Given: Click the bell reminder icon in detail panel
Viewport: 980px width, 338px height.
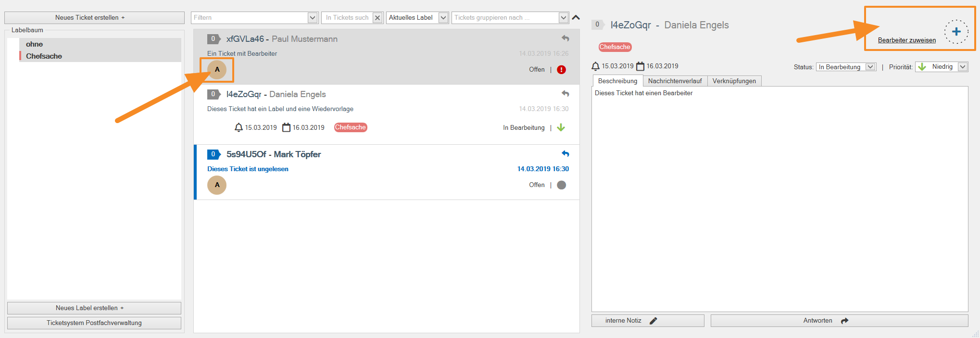Looking at the screenshot, I should (596, 66).
